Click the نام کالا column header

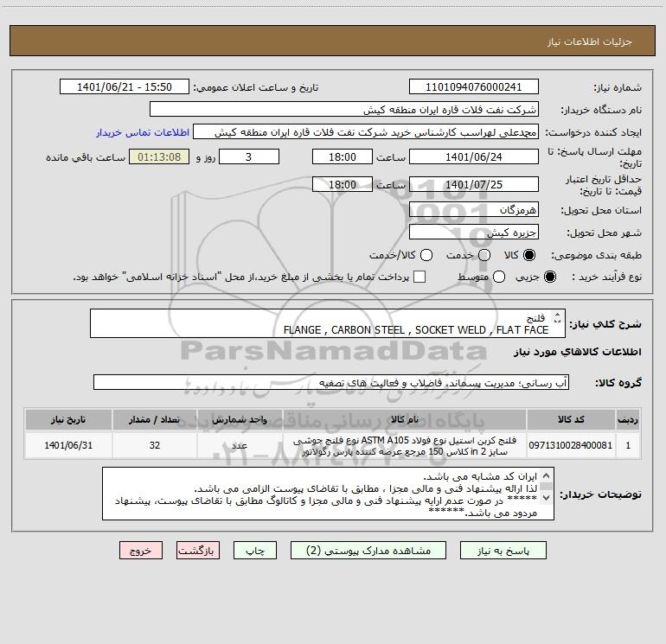pos(405,419)
